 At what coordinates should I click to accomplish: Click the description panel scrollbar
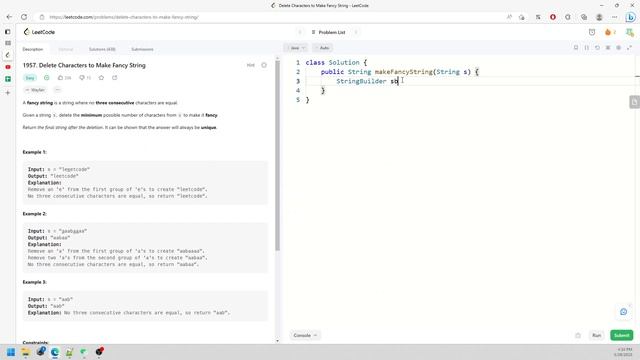[278, 155]
